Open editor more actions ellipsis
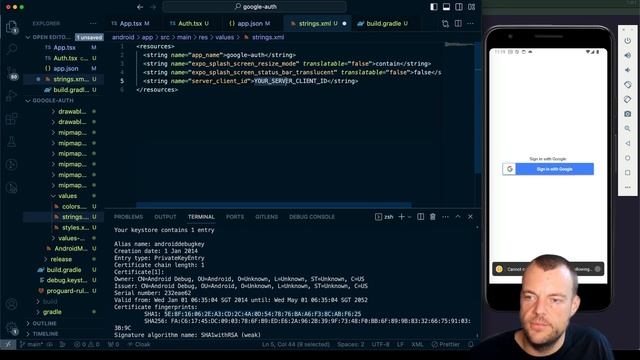 click(x=471, y=24)
